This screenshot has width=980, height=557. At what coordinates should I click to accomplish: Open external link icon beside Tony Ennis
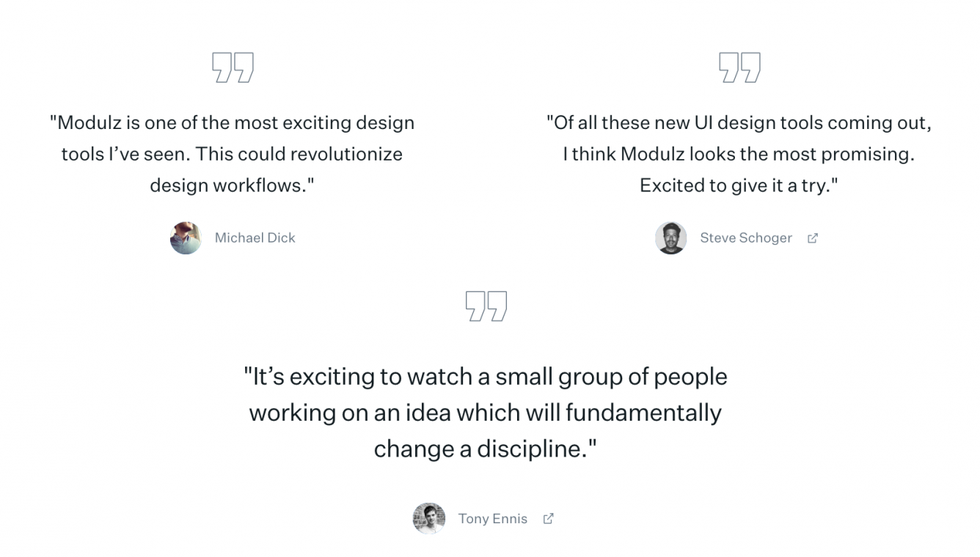click(x=548, y=519)
